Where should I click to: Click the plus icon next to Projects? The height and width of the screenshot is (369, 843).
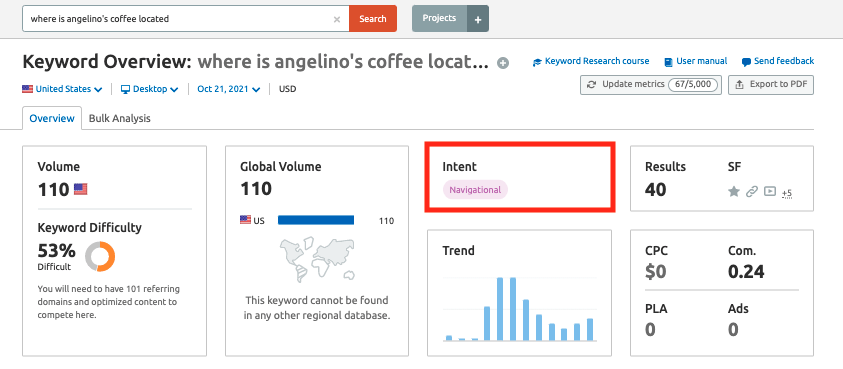click(478, 19)
